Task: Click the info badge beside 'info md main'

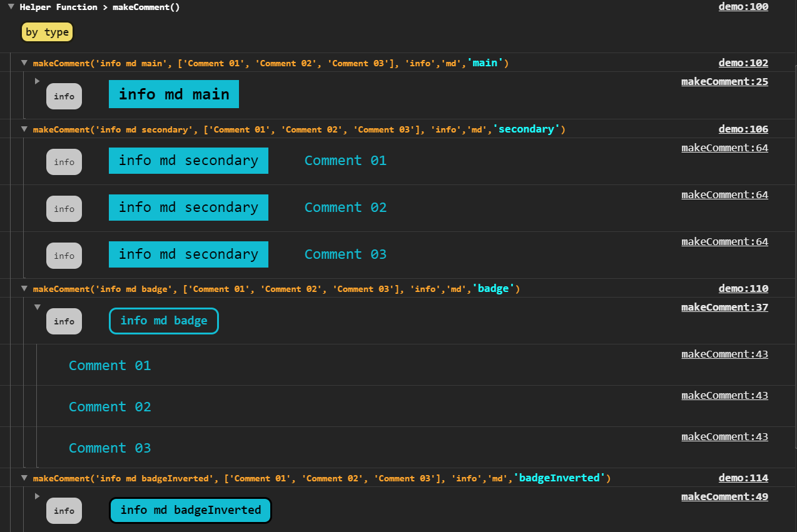Action: pyautogui.click(x=64, y=96)
